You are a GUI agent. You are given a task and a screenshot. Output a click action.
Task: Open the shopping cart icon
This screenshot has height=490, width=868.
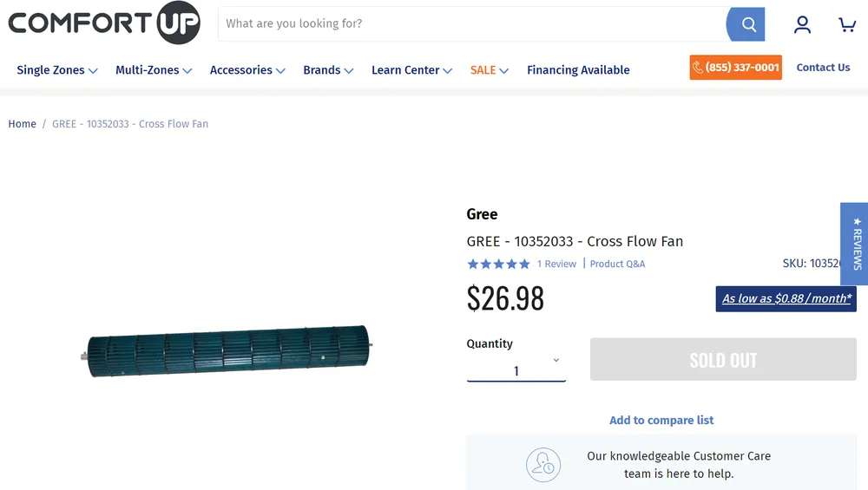pos(847,24)
